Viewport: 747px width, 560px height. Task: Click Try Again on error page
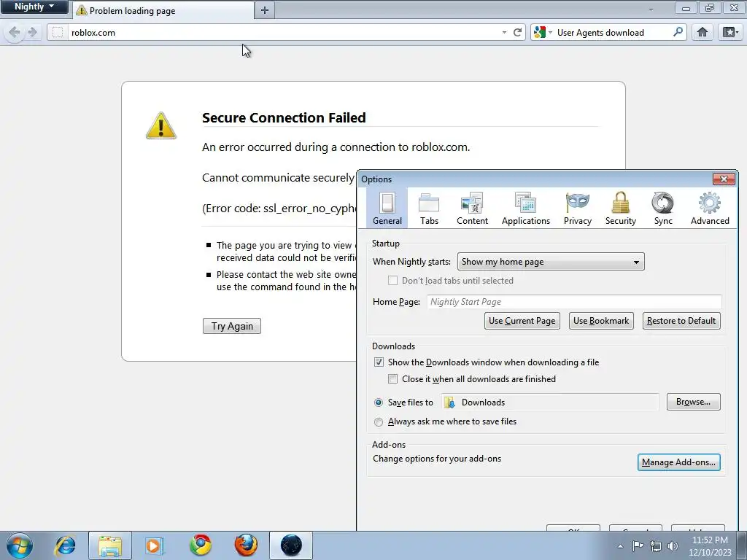point(231,326)
